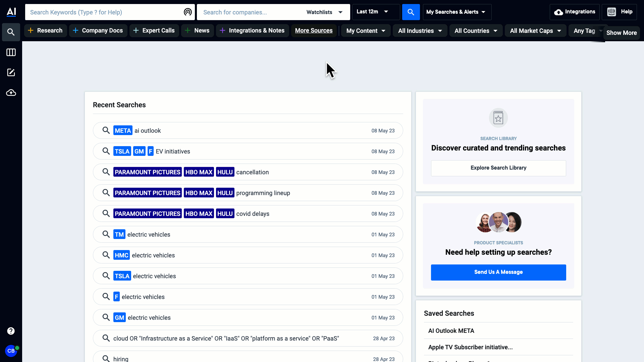Screen dimensions: 644x362
Task: Open the My Content dropdown
Action: click(366, 31)
